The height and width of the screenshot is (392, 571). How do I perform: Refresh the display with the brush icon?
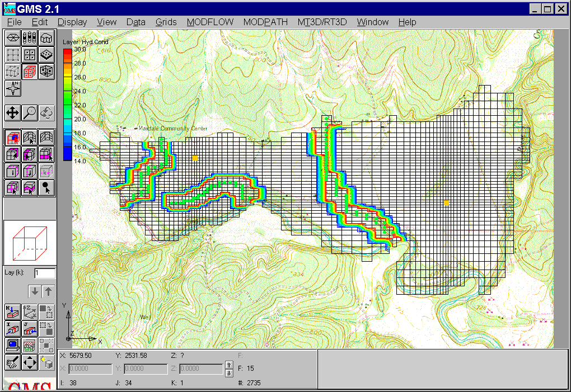13,362
